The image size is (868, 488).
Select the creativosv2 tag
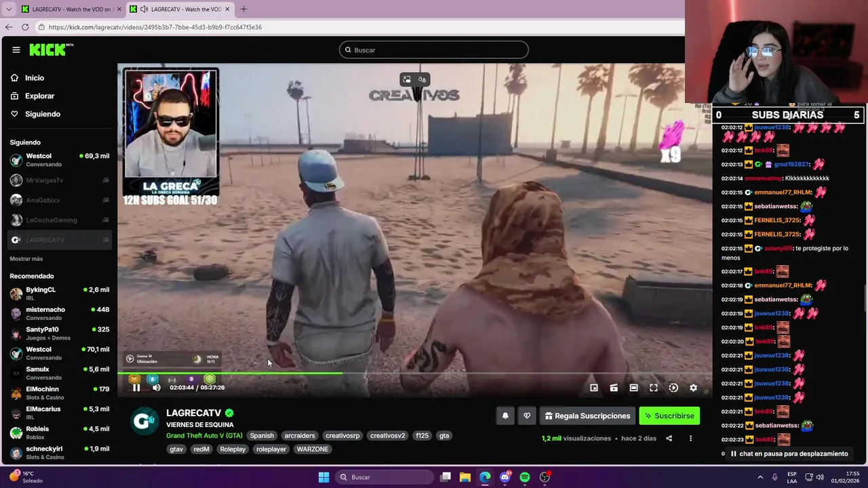[x=388, y=436]
